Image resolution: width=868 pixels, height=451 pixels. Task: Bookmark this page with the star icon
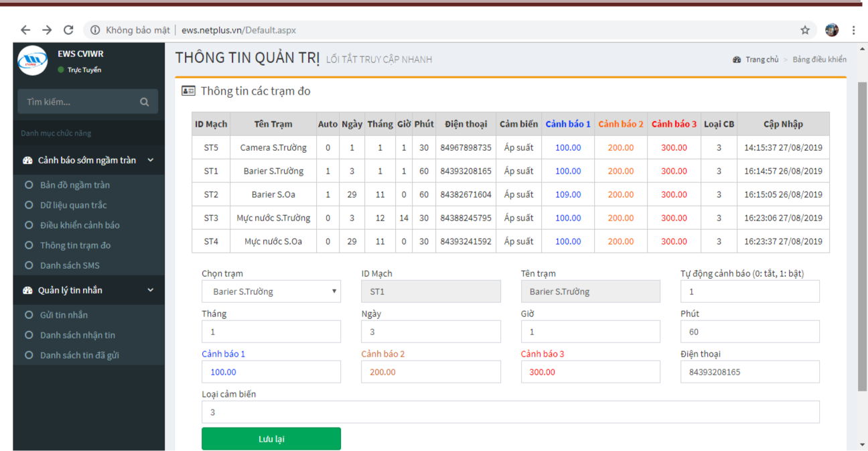805,30
